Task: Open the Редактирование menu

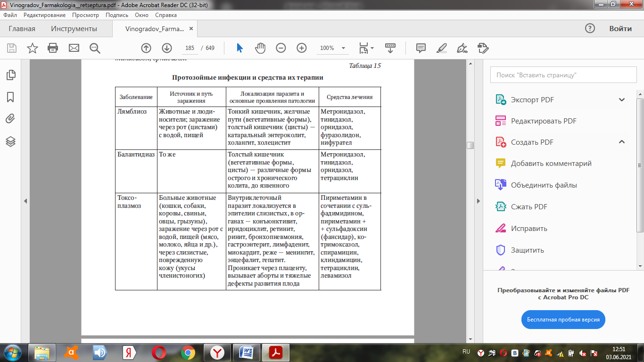Action: (x=44, y=15)
